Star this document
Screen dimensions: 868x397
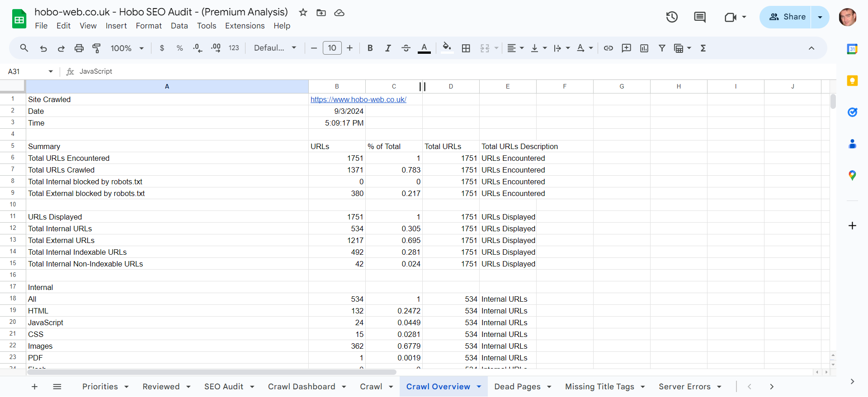coord(303,13)
